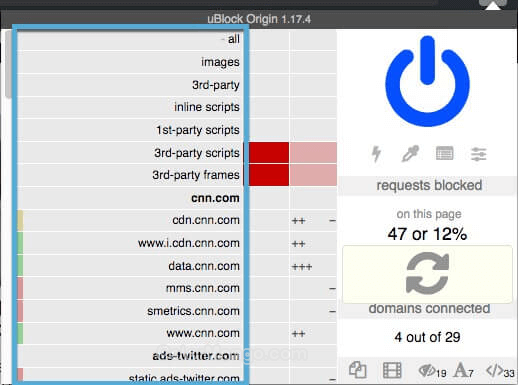This screenshot has height=385, width=518.
Task: Toggle JavaScript disabling code-brackets icon
Action: (500, 371)
